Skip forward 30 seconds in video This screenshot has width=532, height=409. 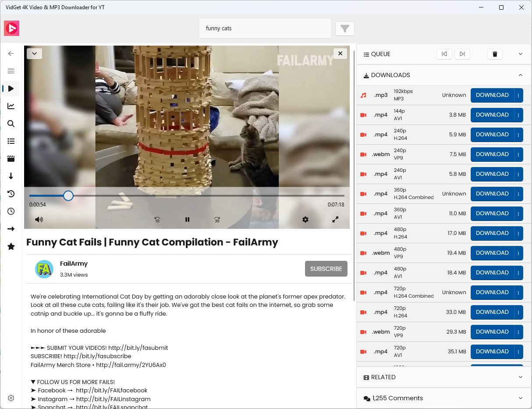[x=217, y=220]
